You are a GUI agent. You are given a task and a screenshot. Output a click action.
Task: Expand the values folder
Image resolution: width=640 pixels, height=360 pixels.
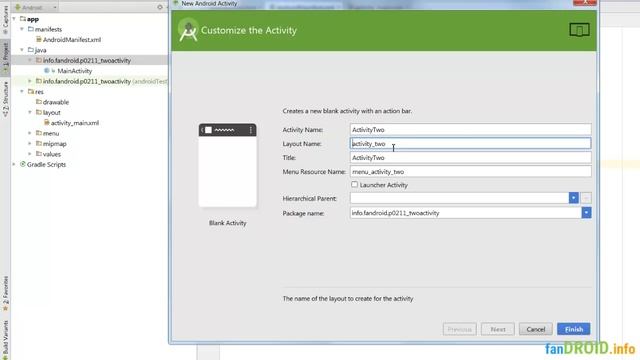pyautogui.click(x=30, y=154)
